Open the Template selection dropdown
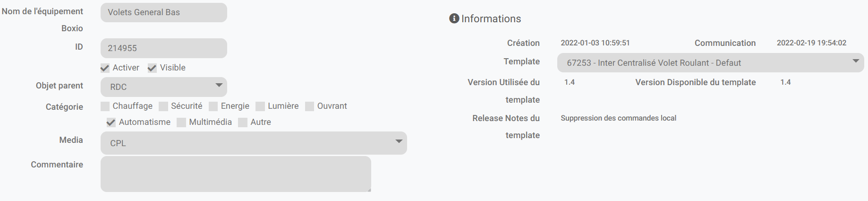The image size is (868, 201). pos(710,63)
